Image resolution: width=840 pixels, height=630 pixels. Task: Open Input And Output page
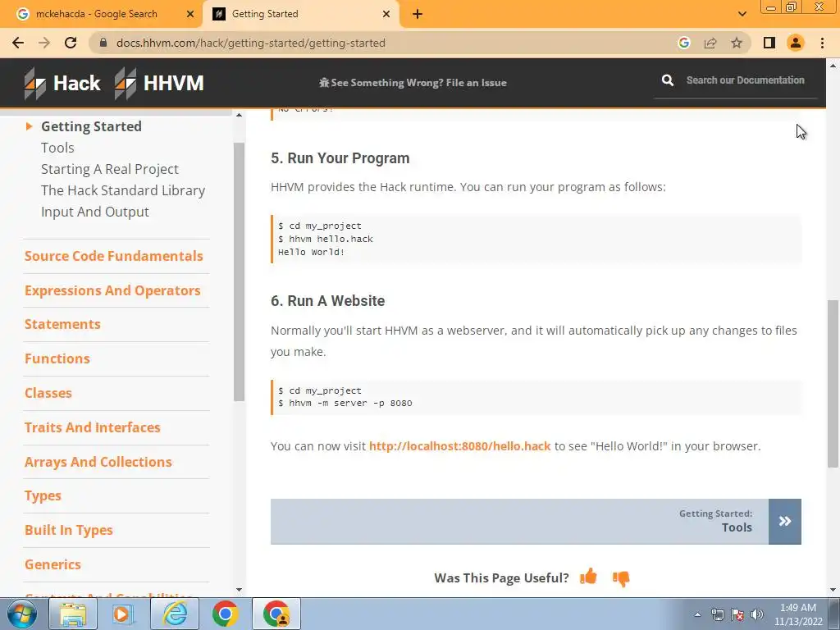click(95, 212)
